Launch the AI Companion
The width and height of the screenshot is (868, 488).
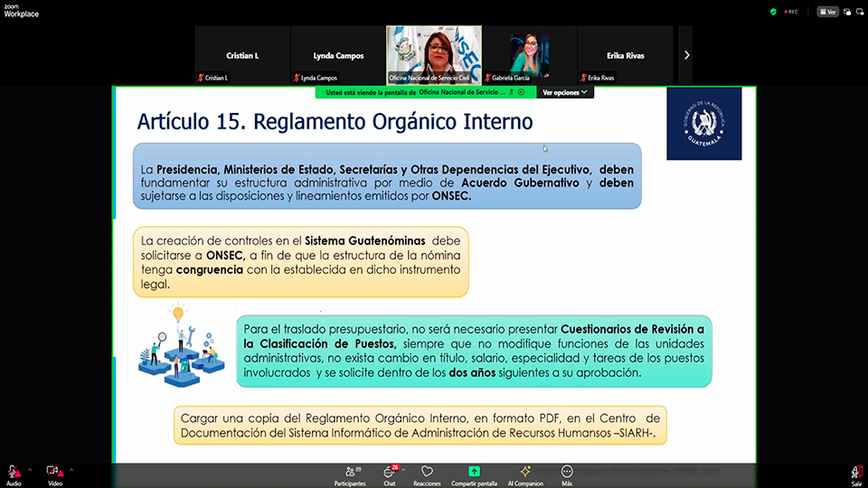524,474
